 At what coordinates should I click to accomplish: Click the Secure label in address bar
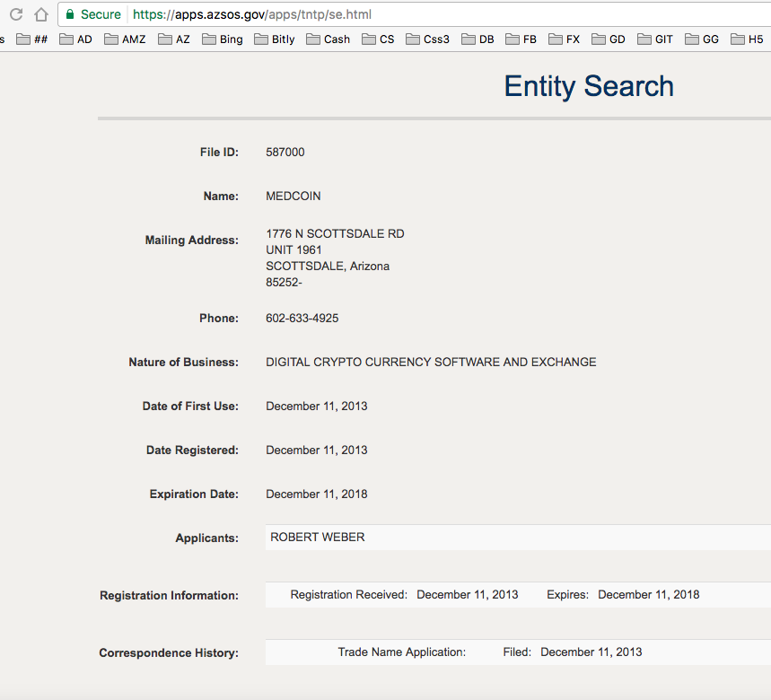pos(101,14)
